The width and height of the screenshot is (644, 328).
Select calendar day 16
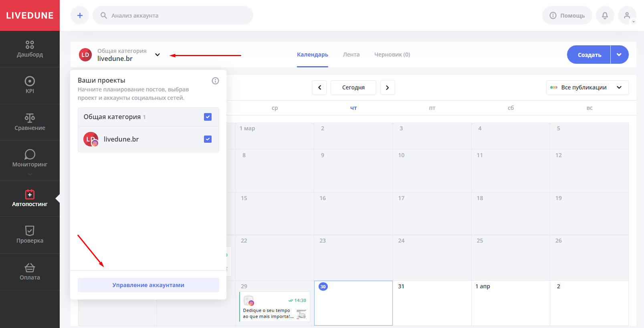click(353, 213)
